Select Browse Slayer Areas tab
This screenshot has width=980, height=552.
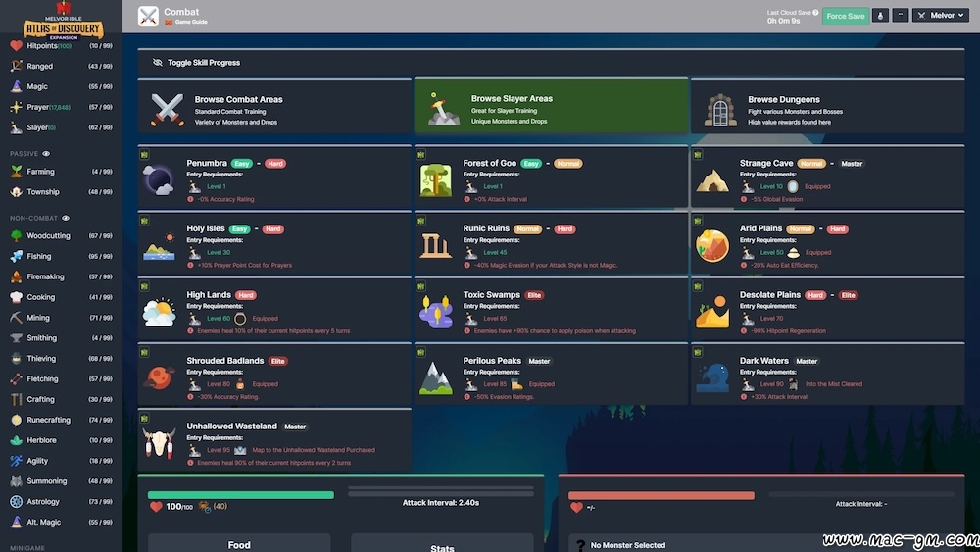[551, 106]
